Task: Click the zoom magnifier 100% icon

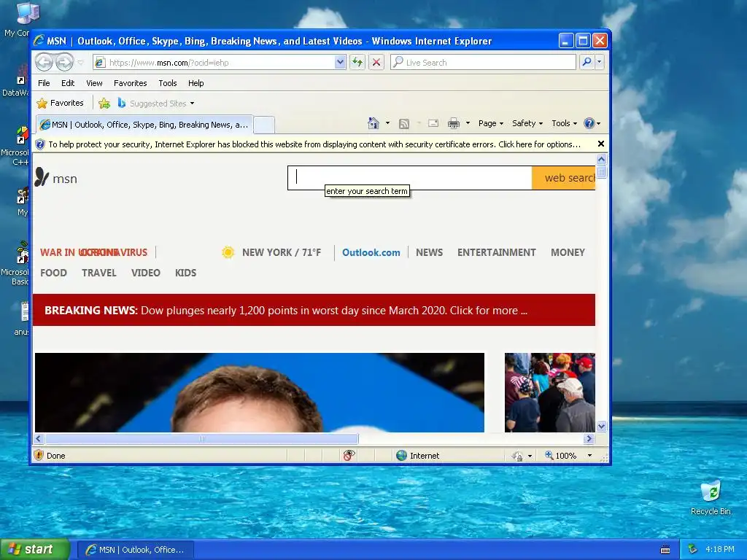Action: click(x=549, y=455)
